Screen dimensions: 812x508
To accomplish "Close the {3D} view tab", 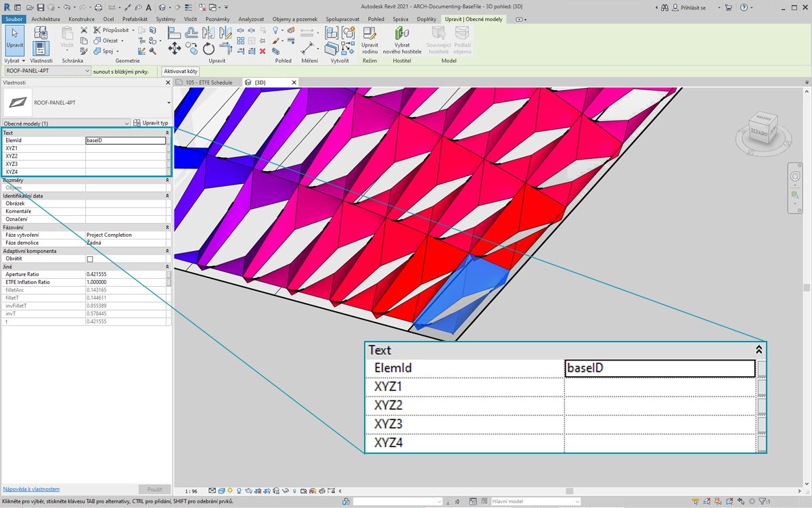I will tap(294, 83).
